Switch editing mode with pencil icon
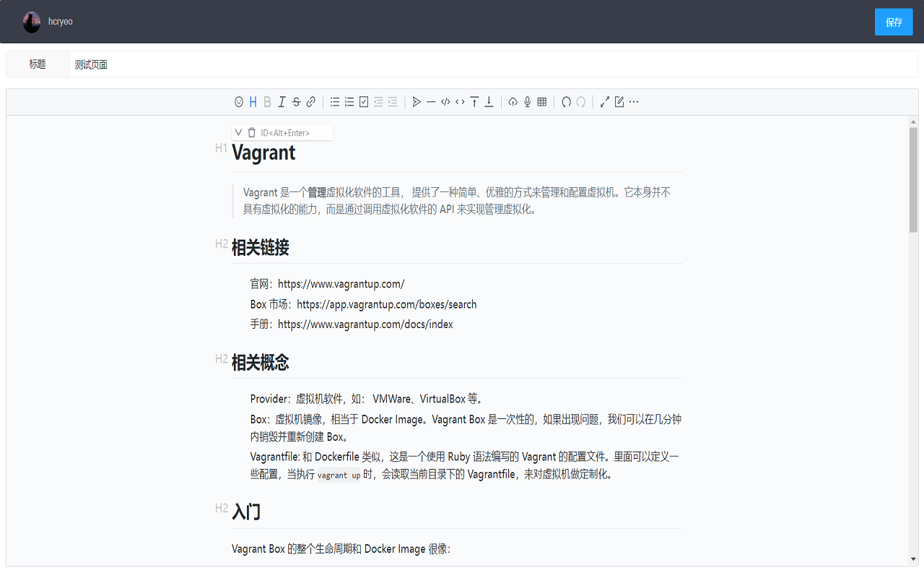Image resolution: width=924 pixels, height=578 pixels. pyautogui.click(x=619, y=102)
